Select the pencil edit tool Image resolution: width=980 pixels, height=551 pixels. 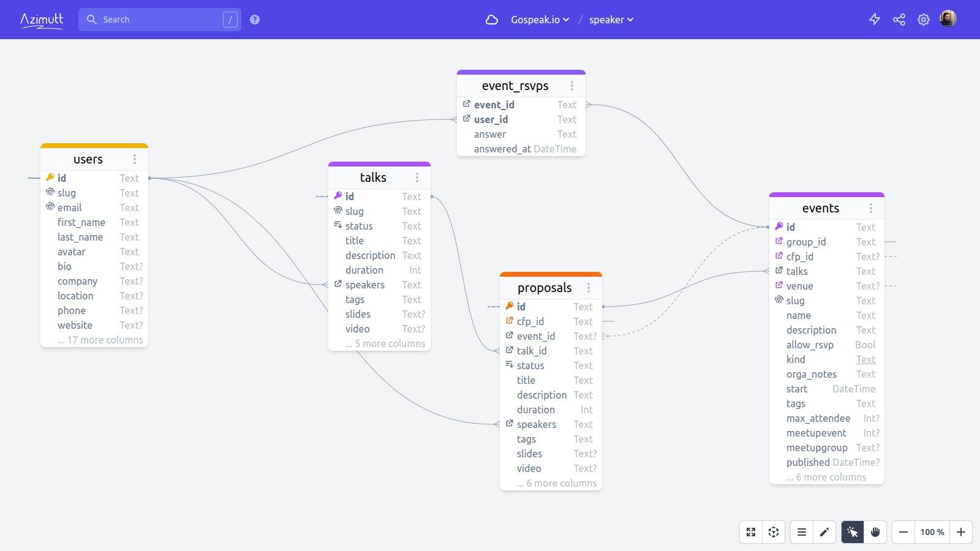[x=824, y=532]
